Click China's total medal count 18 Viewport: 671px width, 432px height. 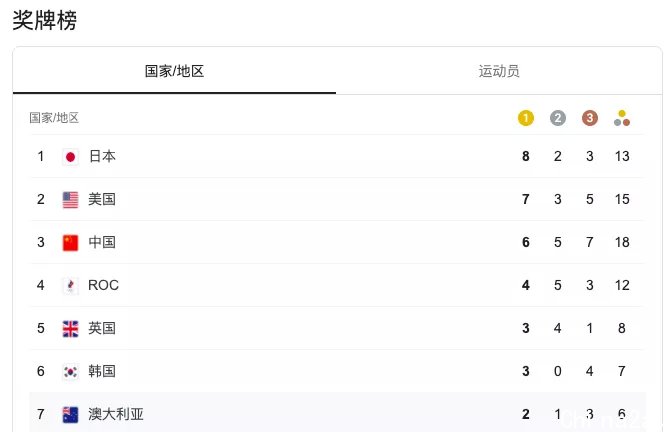click(622, 242)
